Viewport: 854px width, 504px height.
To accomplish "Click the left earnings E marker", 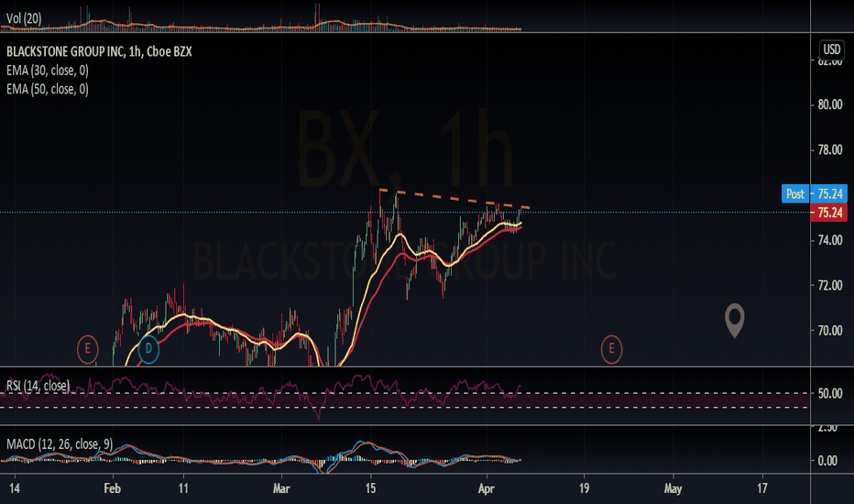I will (87, 349).
